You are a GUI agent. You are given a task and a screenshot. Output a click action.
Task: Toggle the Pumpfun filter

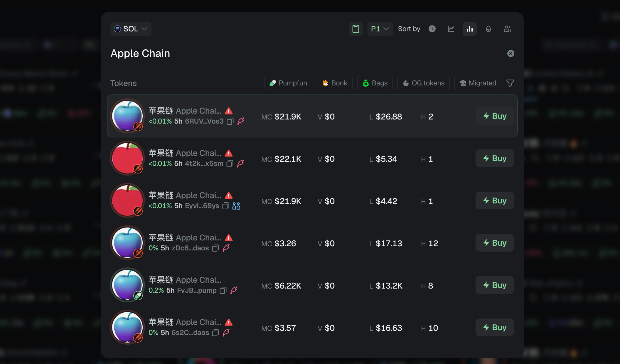[288, 83]
